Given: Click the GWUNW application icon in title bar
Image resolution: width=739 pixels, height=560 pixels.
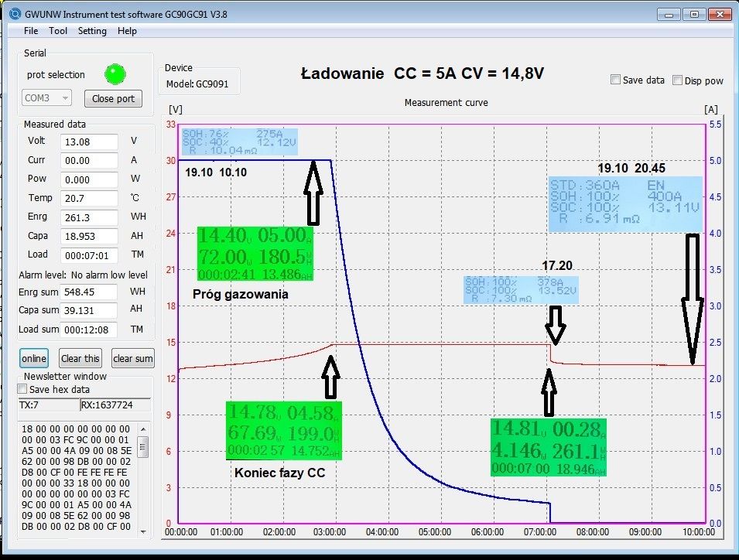Looking at the screenshot, I should 15,14.
